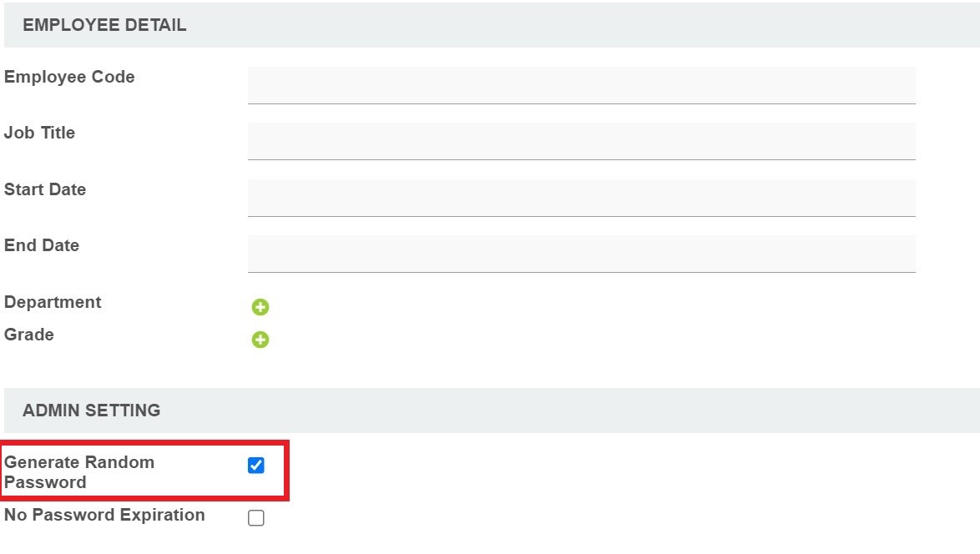
Task: Click the Start Date label text
Action: coord(45,189)
